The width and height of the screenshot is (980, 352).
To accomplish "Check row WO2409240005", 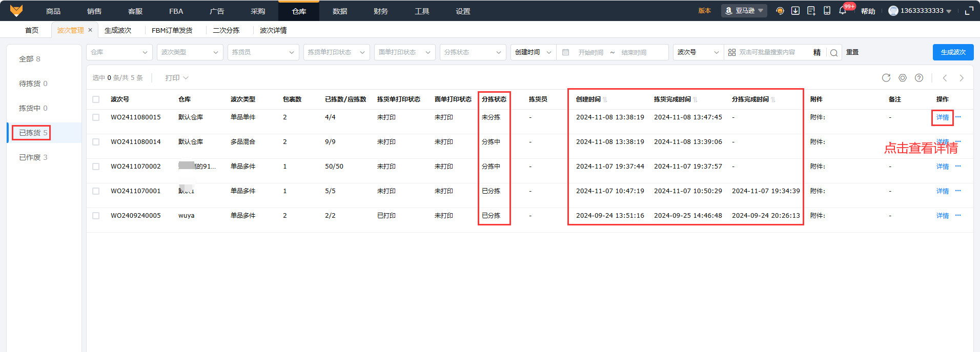I will coord(96,216).
